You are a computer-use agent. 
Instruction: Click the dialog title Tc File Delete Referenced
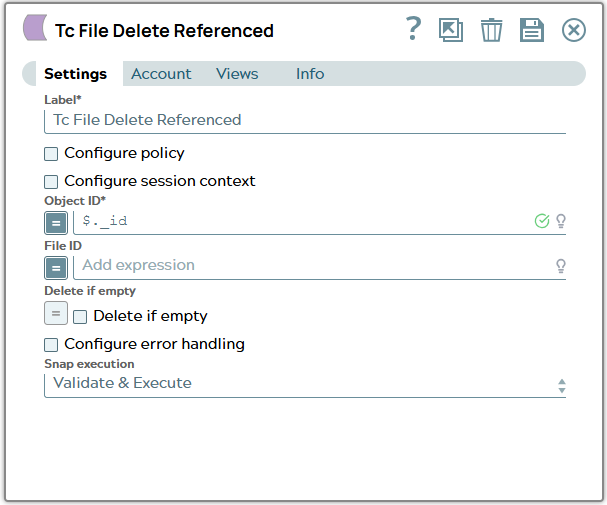tap(164, 31)
